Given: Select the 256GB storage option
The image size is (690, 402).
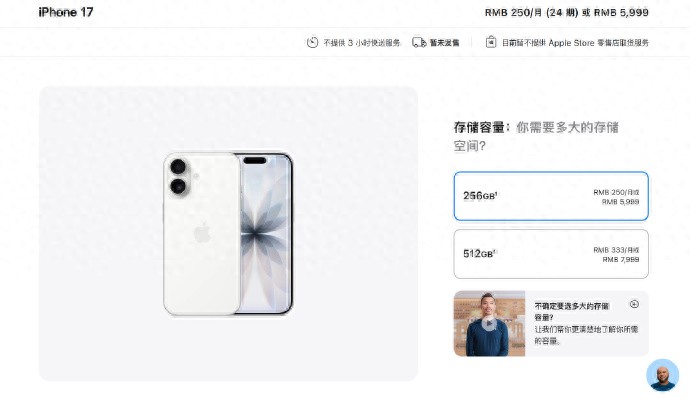Looking at the screenshot, I should [x=551, y=196].
